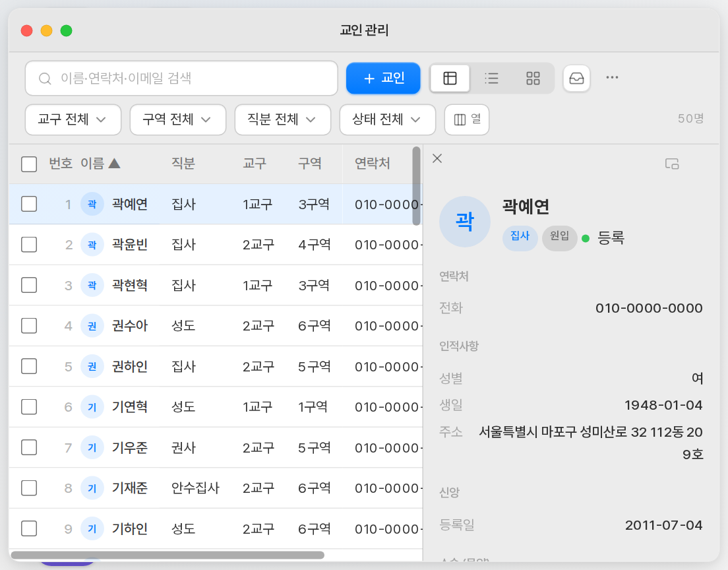Click the large 곽 avatar in detail panel
The height and width of the screenshot is (570, 728).
[465, 222]
